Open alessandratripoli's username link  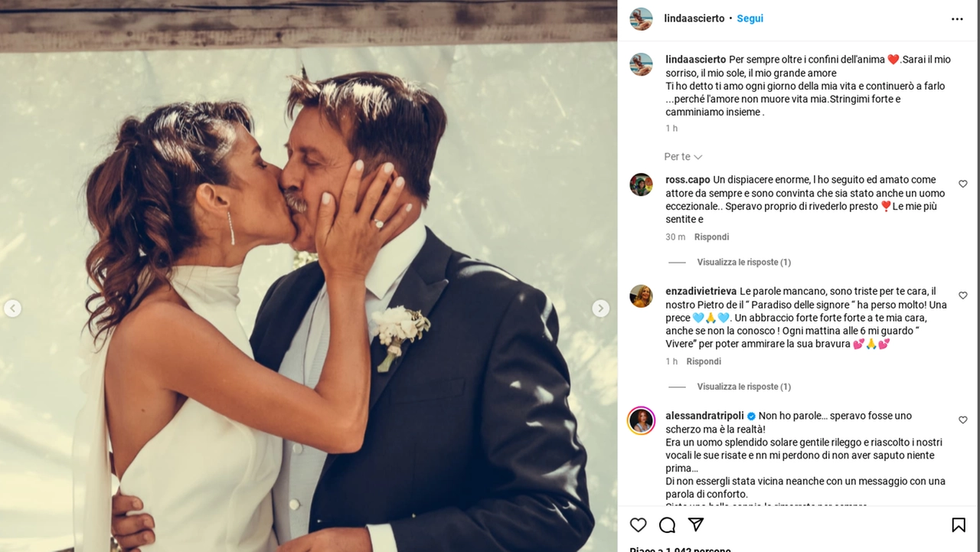coord(704,416)
